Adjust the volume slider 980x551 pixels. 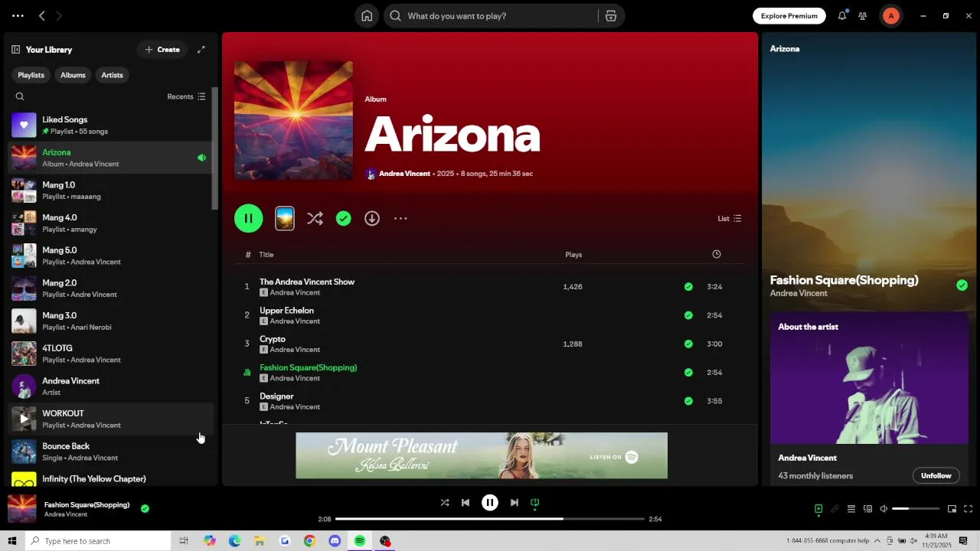(916, 509)
